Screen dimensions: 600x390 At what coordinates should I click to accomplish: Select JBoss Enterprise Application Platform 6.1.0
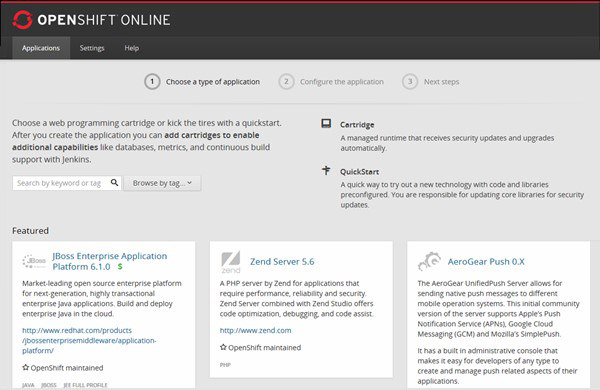[x=110, y=261]
